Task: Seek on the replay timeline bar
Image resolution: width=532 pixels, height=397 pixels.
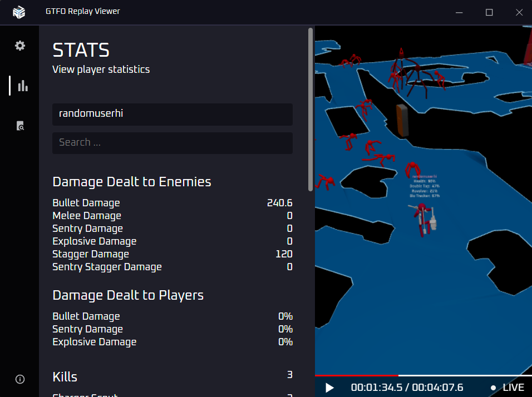Action: (x=423, y=376)
